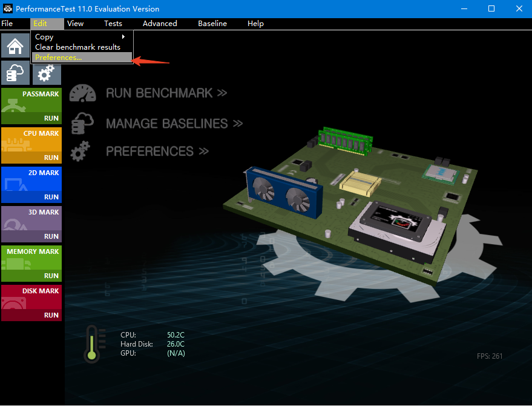Screen dimensions: 532x406
Task: Open the Tests menu
Action: [x=113, y=24]
